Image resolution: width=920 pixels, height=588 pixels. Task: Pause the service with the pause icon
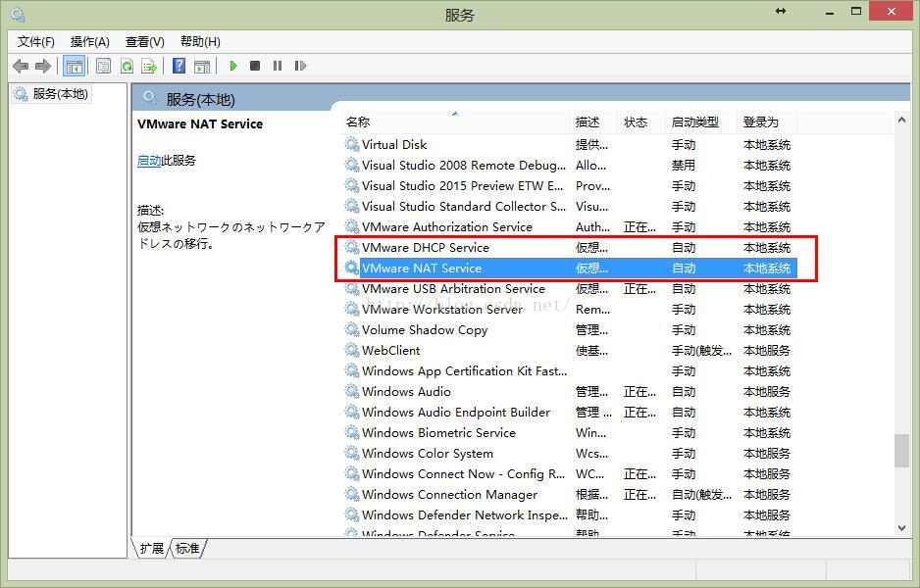278,66
